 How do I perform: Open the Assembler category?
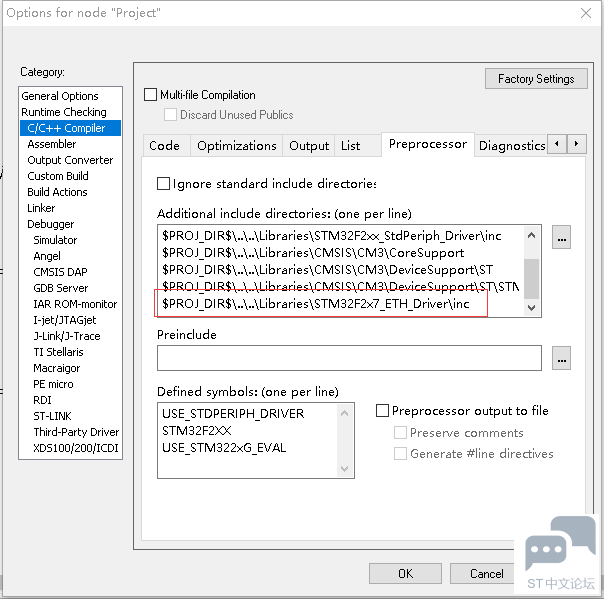(x=52, y=144)
